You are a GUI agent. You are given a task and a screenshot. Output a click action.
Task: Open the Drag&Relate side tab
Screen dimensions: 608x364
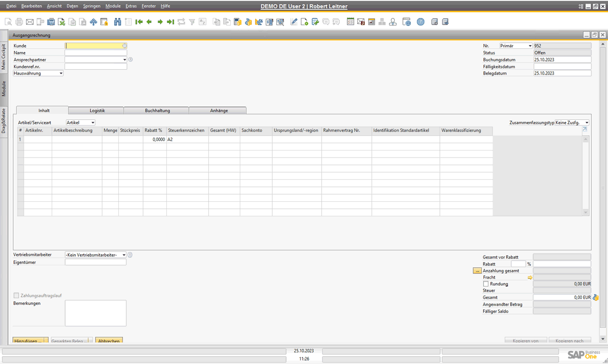point(4,121)
